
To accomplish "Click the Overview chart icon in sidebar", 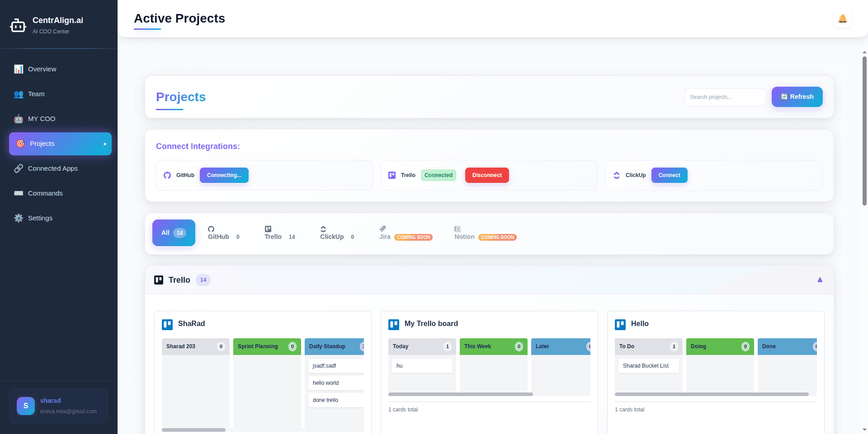I will pyautogui.click(x=19, y=69).
